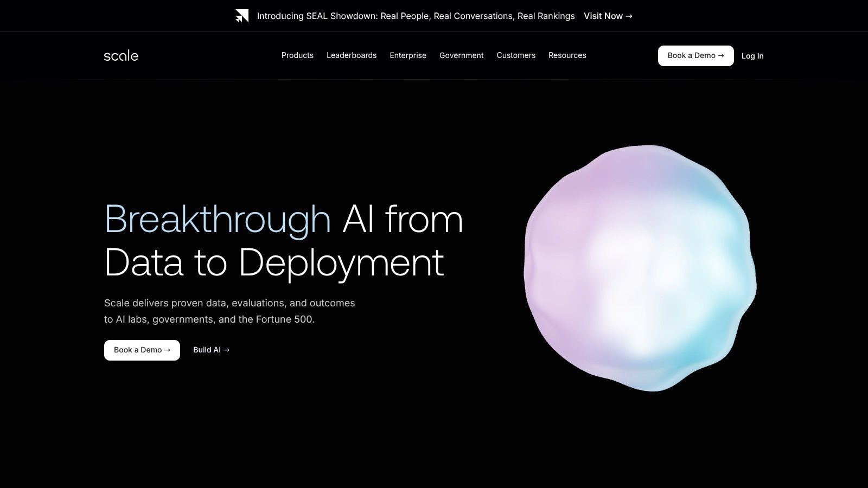
Task: Click the 'Scale delivers proven data' description text
Action: [x=229, y=311]
